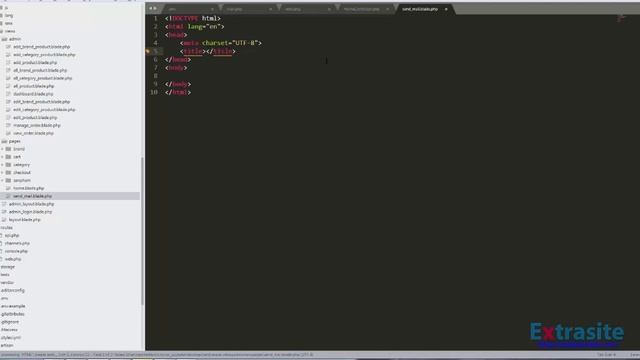The height and width of the screenshot is (360, 640).
Task: Click the DOCTYPE html line
Action: [x=193, y=18]
